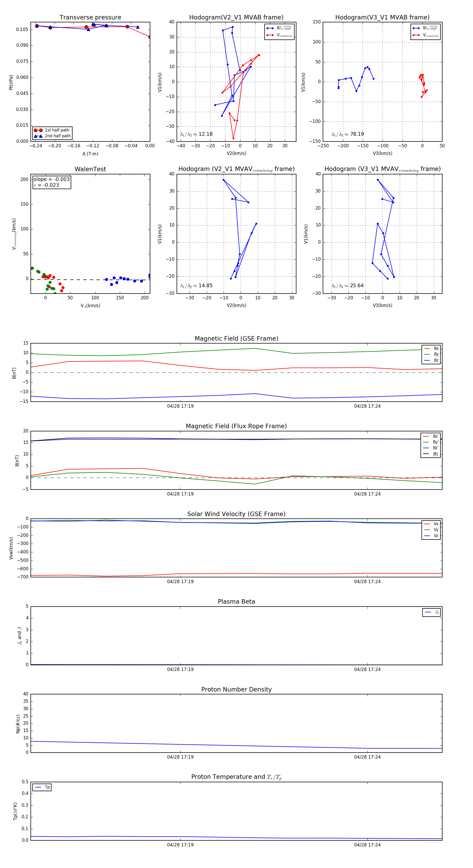Click the eigenvalue ratio "12.18" annotation
473x868 pixels.
point(196,134)
